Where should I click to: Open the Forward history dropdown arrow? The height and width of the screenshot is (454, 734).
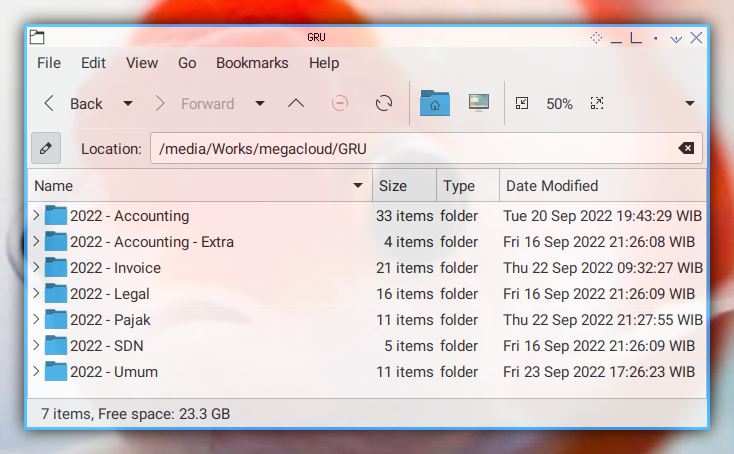[x=260, y=103]
